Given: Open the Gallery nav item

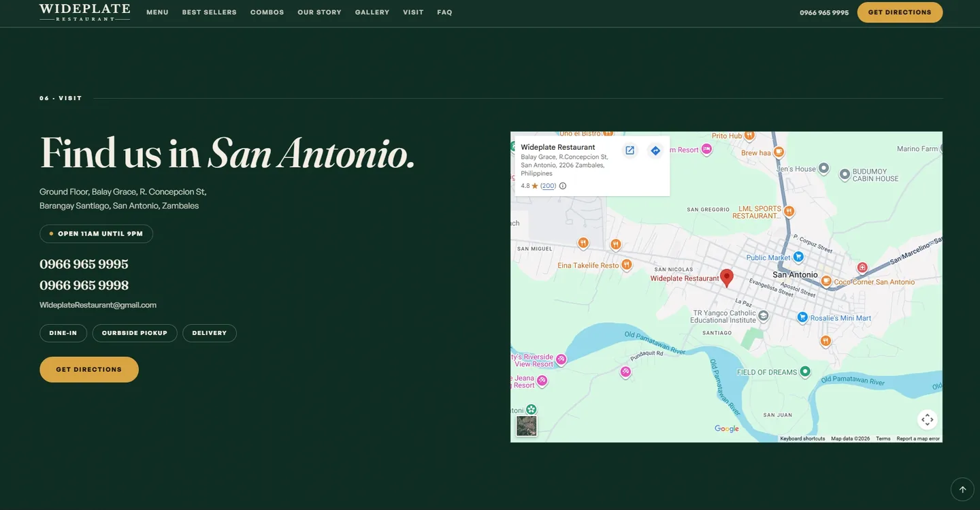Looking at the screenshot, I should (x=372, y=12).
